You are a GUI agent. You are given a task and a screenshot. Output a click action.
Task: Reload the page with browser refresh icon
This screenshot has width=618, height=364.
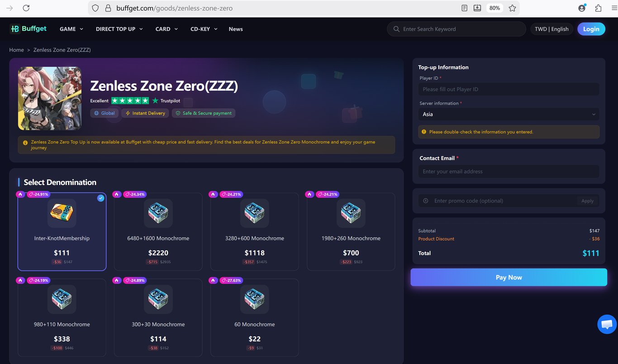click(26, 8)
